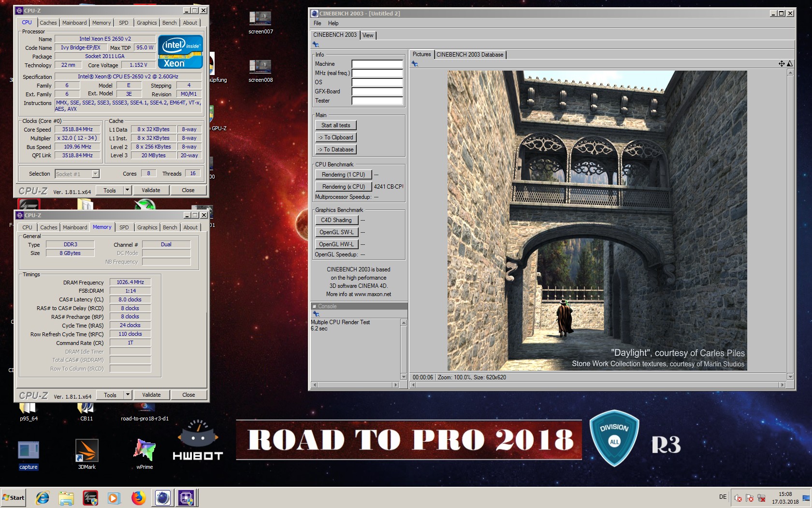Open the Windows Start menu
This screenshot has width=812, height=508.
(x=14, y=497)
